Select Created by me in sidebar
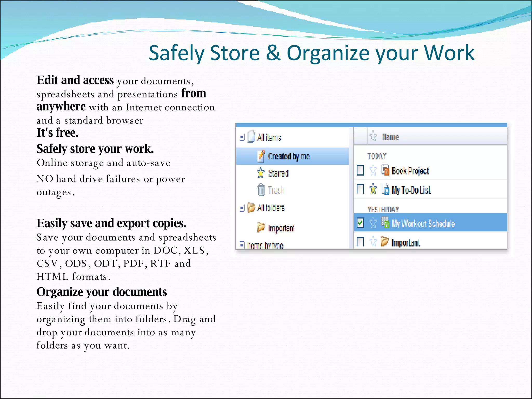Screen dimensions: 532x399 pyautogui.click(x=289, y=156)
